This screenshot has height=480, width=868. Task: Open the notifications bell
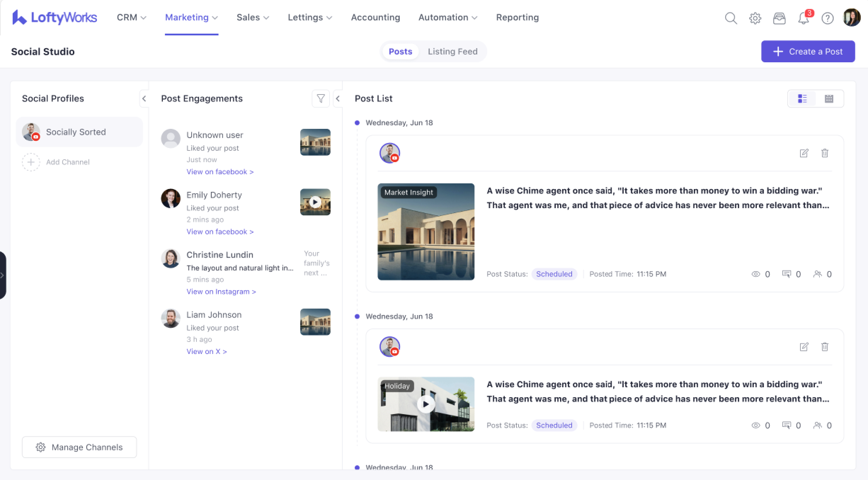[803, 18]
